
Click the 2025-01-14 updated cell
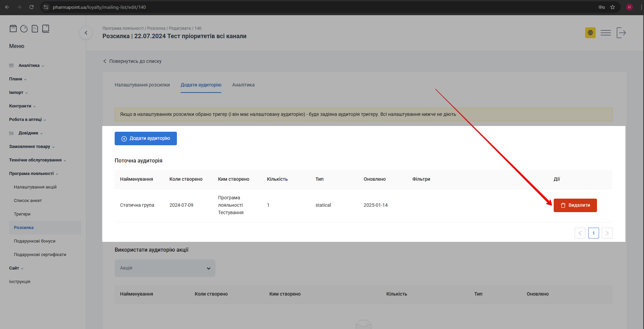click(x=376, y=205)
